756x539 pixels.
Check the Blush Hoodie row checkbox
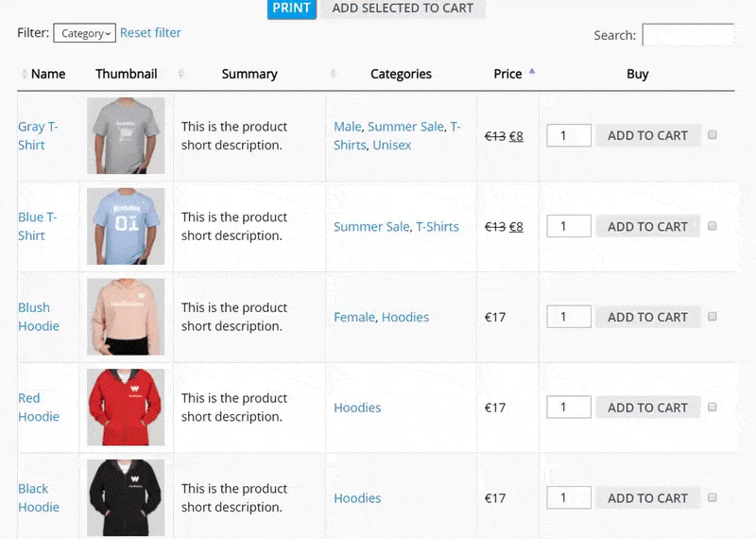713,317
